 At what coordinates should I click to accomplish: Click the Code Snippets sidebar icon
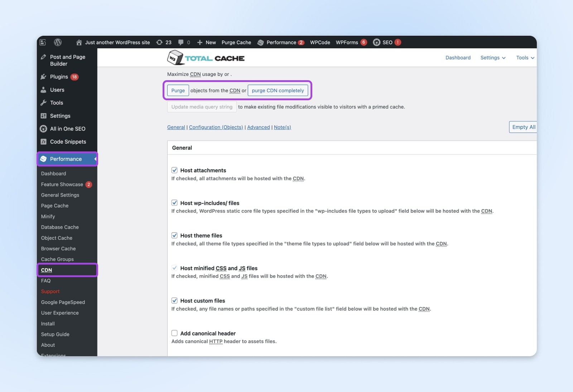tap(43, 142)
